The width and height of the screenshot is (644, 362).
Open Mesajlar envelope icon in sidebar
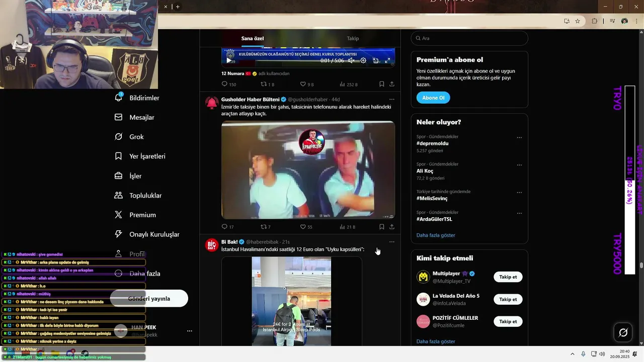(x=119, y=117)
